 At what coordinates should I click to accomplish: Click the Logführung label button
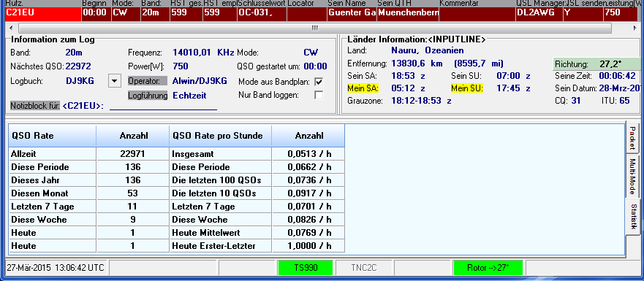coord(148,96)
